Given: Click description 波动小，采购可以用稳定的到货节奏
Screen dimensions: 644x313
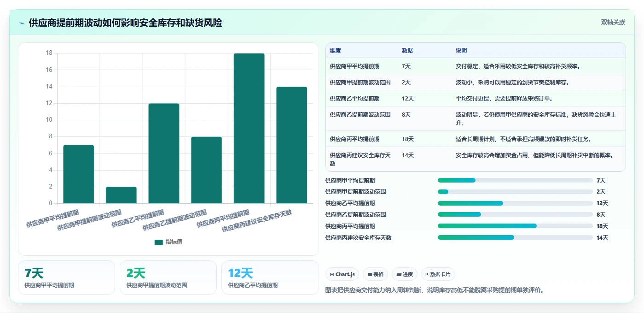Looking at the screenshot, I should (x=513, y=83).
